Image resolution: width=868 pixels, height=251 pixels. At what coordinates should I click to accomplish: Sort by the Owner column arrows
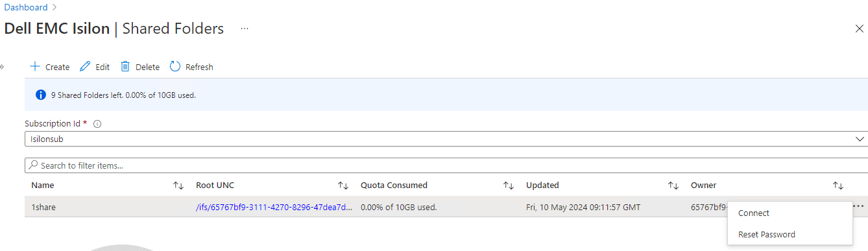pos(838,185)
